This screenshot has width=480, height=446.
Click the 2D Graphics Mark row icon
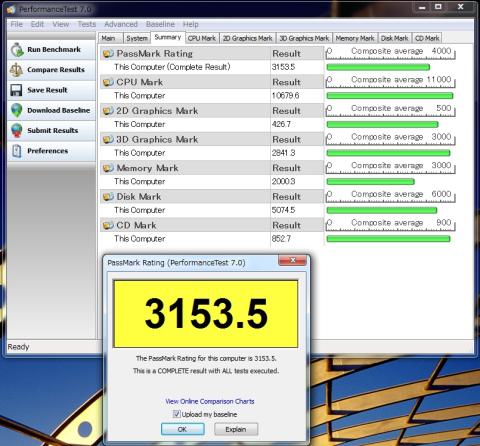click(108, 111)
